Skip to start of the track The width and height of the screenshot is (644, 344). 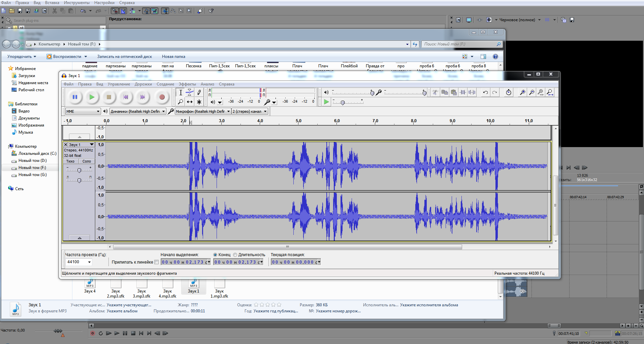click(126, 97)
